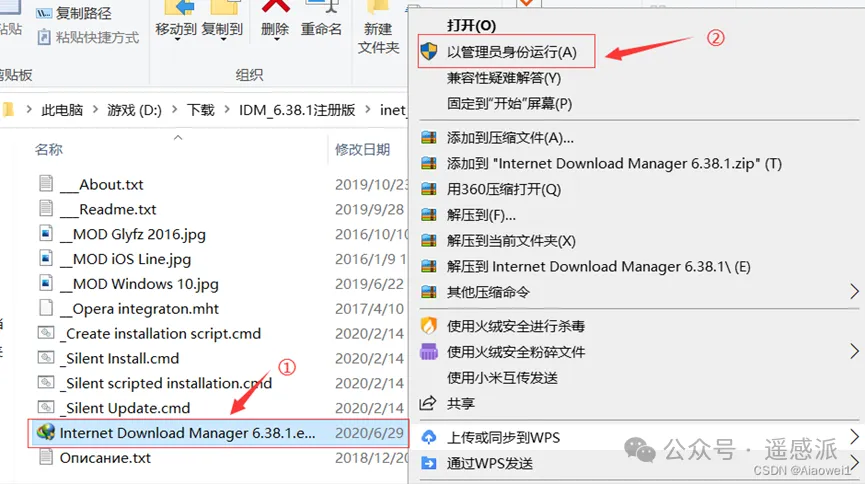Click the 删除 red X ribbon icon

275,7
